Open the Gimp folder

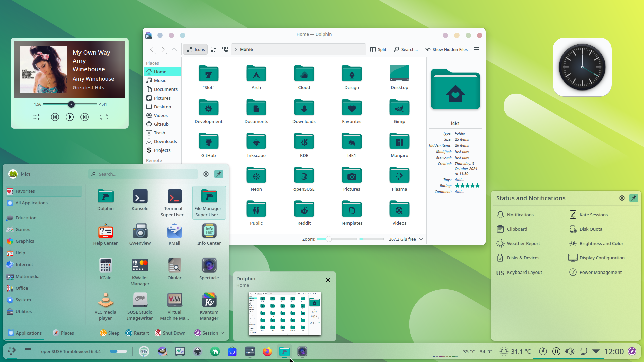click(x=399, y=111)
